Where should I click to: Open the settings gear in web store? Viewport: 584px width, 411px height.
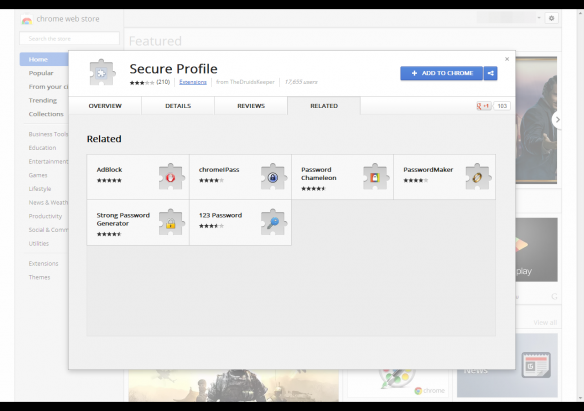coord(552,18)
